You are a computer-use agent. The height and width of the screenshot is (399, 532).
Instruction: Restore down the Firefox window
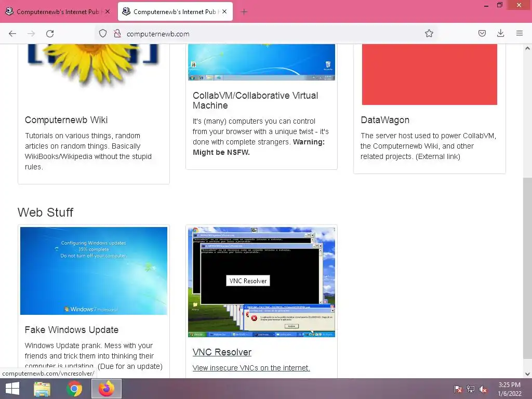499,5
